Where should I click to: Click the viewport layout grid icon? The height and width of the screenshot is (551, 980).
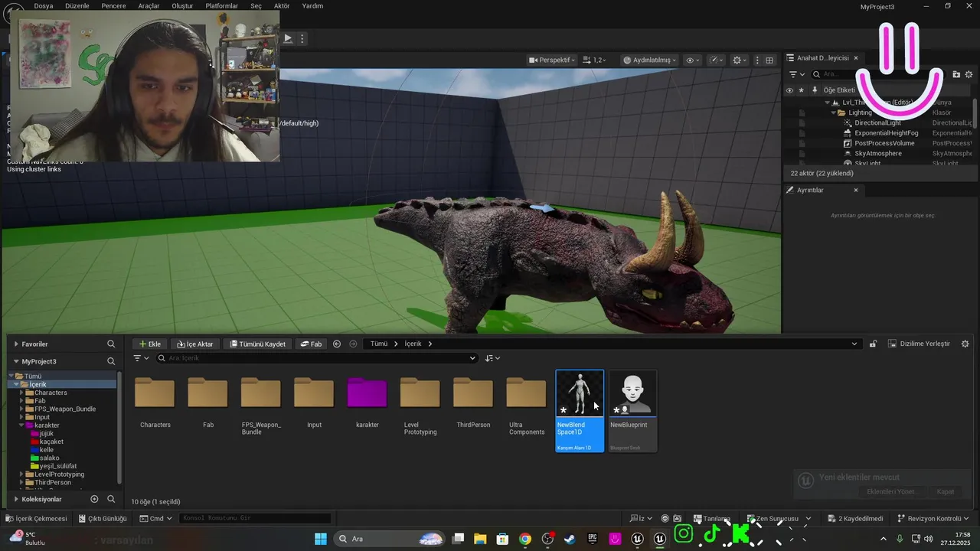click(769, 60)
